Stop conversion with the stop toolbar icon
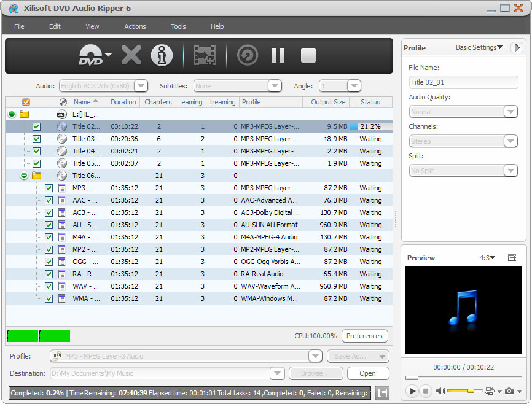Image resolution: width=532 pixels, height=404 pixels. 307,55
